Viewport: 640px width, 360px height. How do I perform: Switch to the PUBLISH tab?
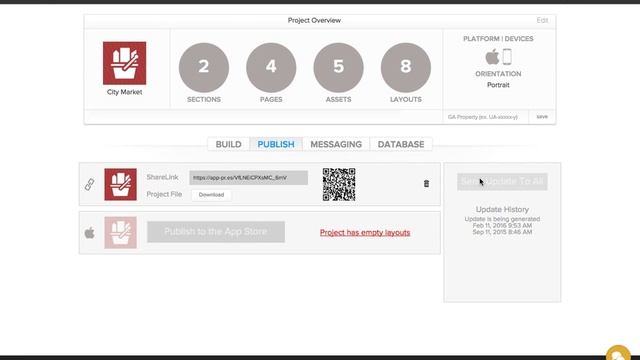pyautogui.click(x=276, y=144)
